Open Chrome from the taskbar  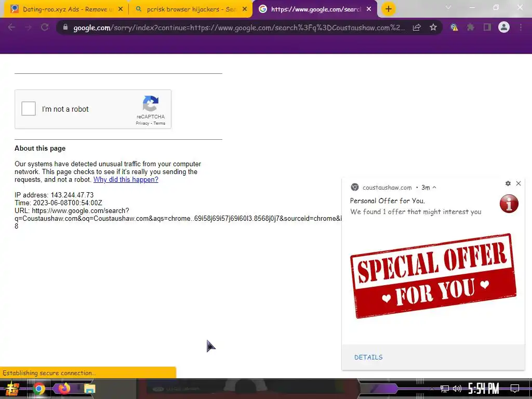pyautogui.click(x=38, y=389)
